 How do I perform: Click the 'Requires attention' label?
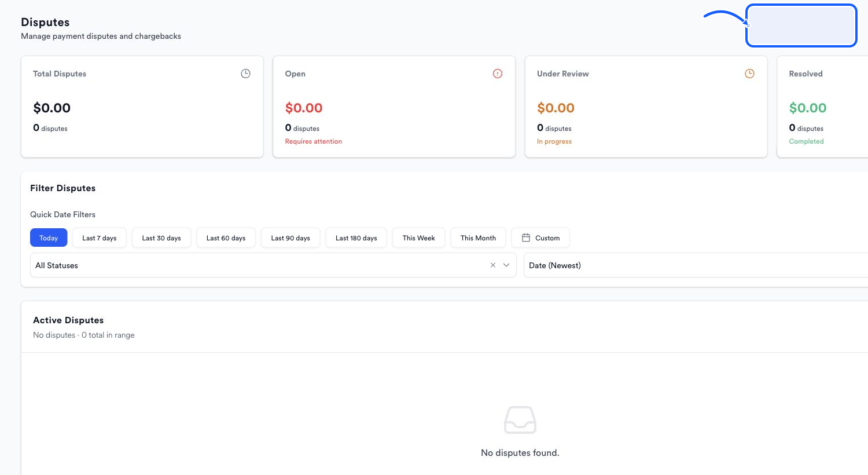pos(313,141)
